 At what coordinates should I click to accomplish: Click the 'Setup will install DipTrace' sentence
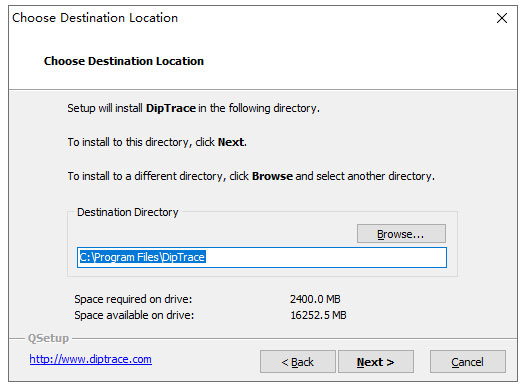point(193,108)
